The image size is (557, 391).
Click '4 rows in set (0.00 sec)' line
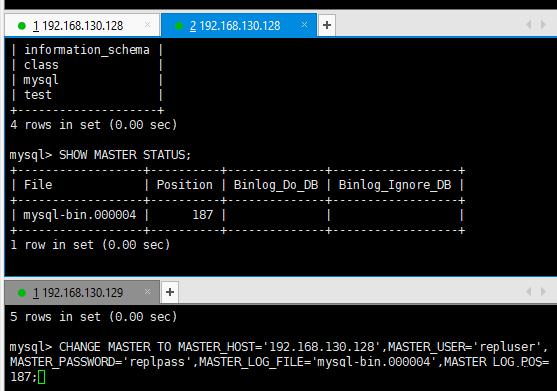coord(93,125)
